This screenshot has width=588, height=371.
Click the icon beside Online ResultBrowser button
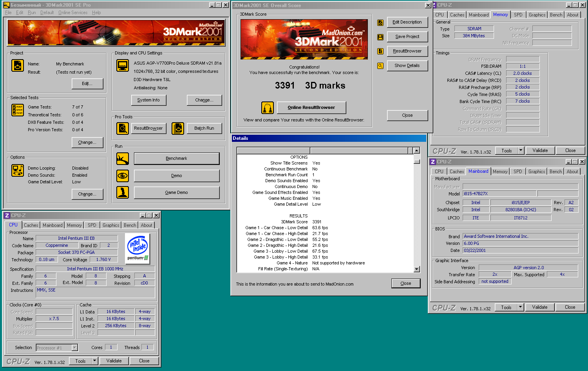268,107
